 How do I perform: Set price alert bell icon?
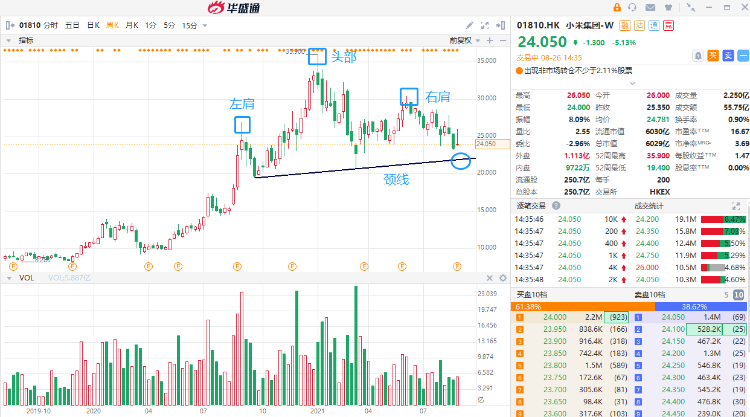click(x=698, y=56)
